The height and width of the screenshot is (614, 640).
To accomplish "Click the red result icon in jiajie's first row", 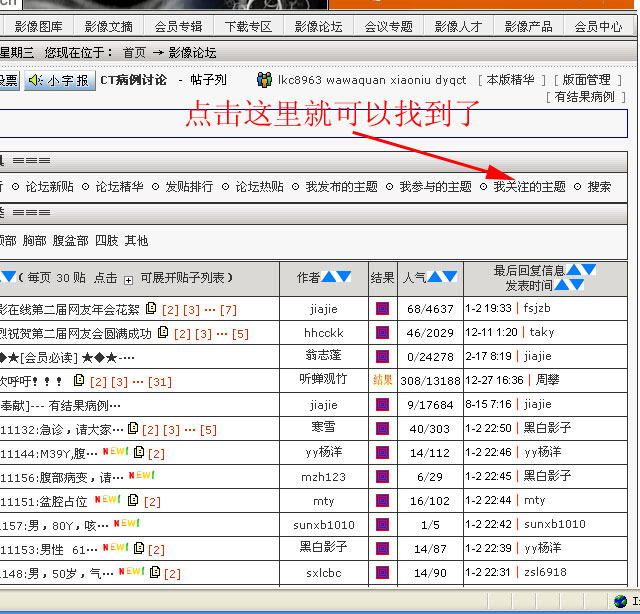I will click(x=382, y=309).
